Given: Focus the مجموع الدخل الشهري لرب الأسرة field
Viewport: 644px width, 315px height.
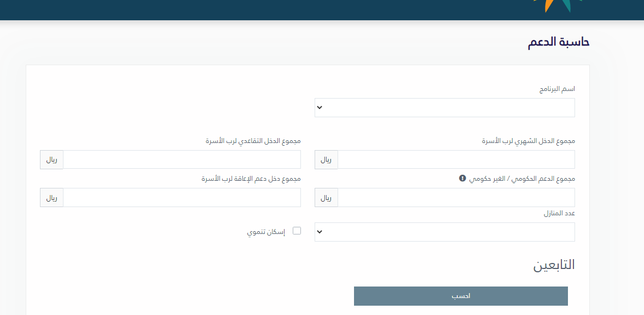Looking at the screenshot, I should [456, 160].
